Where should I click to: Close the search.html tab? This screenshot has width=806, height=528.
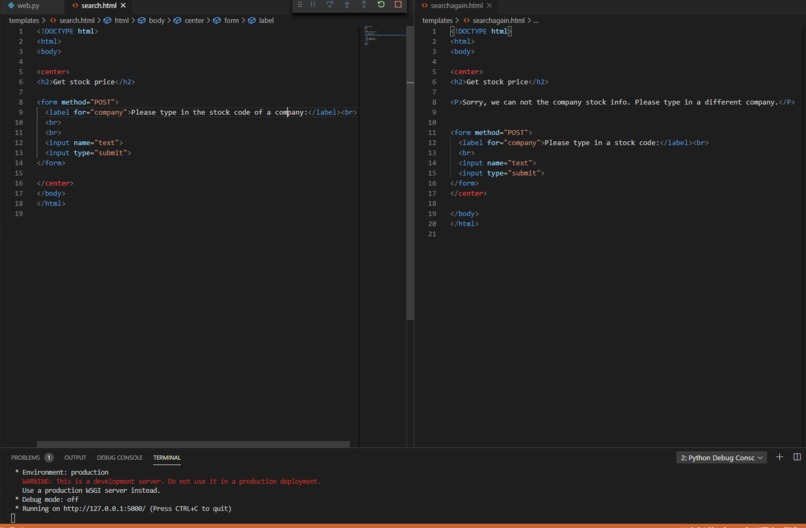pos(123,6)
